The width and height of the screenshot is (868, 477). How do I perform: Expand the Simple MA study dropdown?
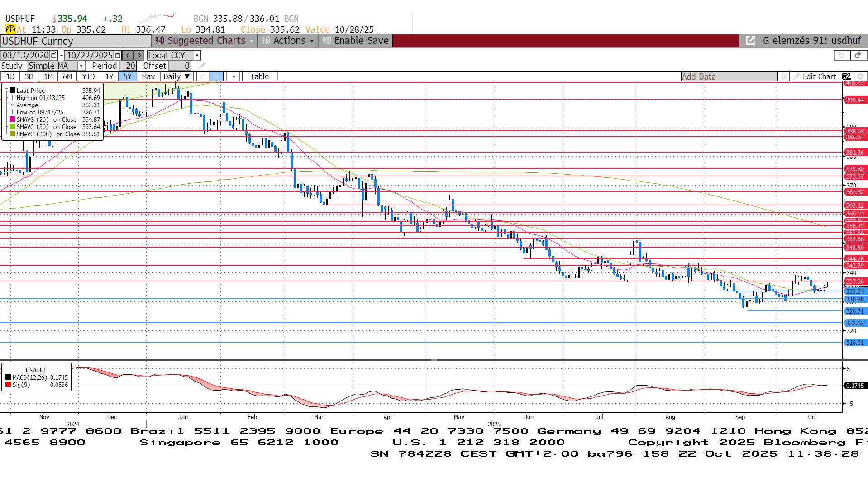pos(81,66)
